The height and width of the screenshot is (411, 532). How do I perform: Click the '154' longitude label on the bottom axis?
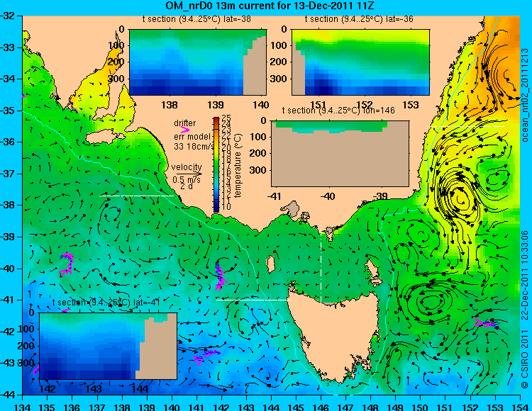coord(520,407)
